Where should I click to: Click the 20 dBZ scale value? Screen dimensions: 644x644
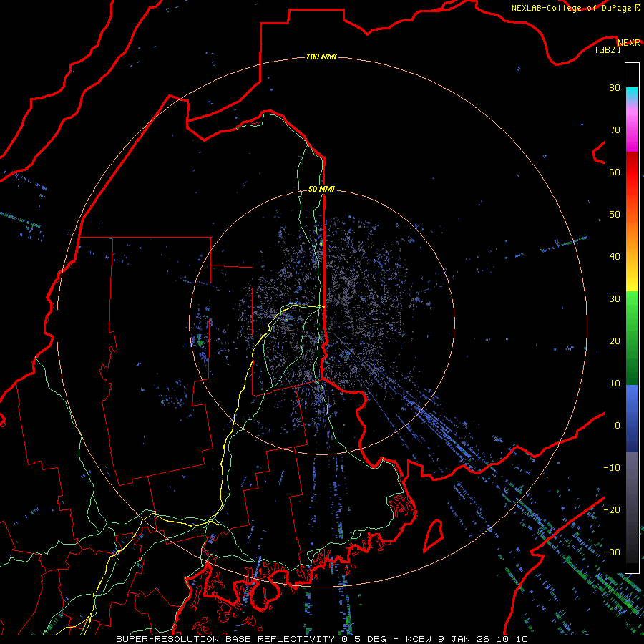click(615, 341)
